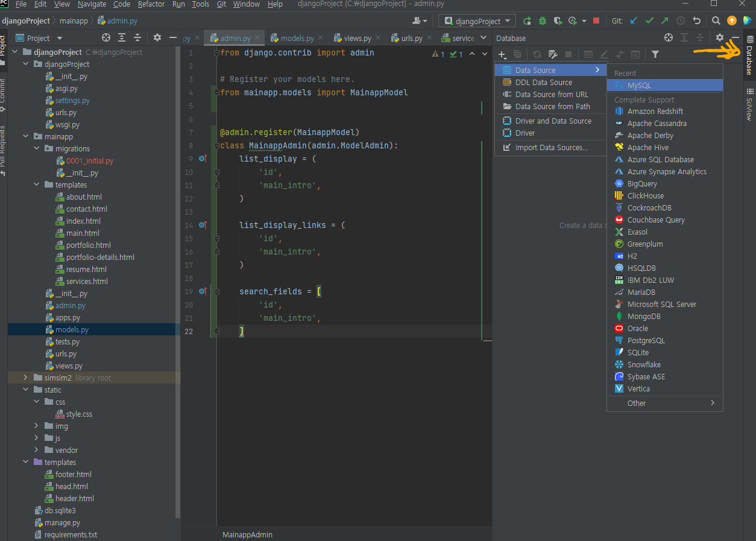Open the Refactor menu
This screenshot has width=756, height=541.
click(151, 4)
